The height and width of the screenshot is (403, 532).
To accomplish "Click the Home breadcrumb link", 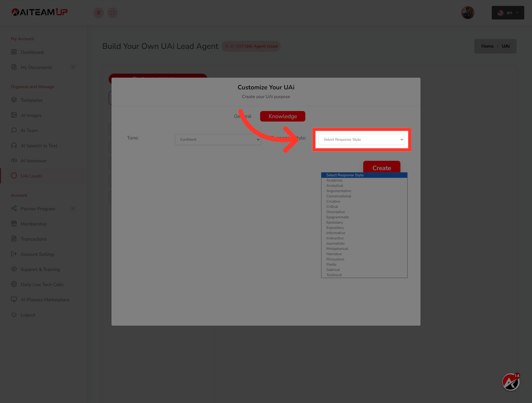I will click(487, 46).
